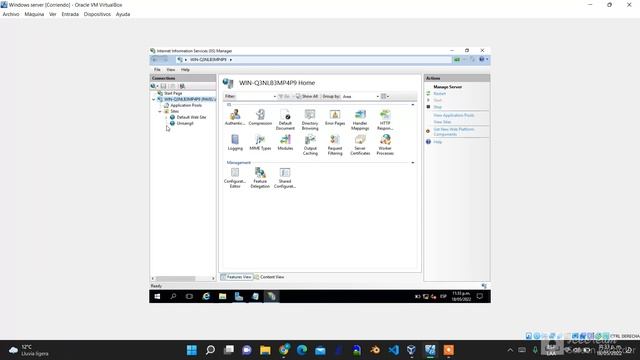
Task: Click the Show All filter button
Action: (x=307, y=96)
